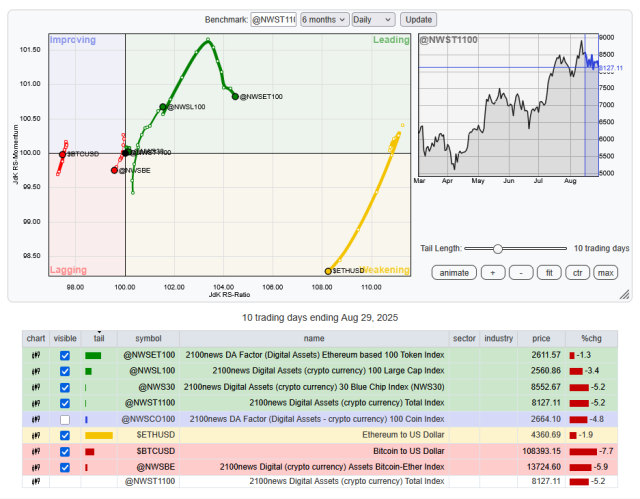The width and height of the screenshot is (640, 499).
Task: Sort table by name column header
Action: pos(314,338)
